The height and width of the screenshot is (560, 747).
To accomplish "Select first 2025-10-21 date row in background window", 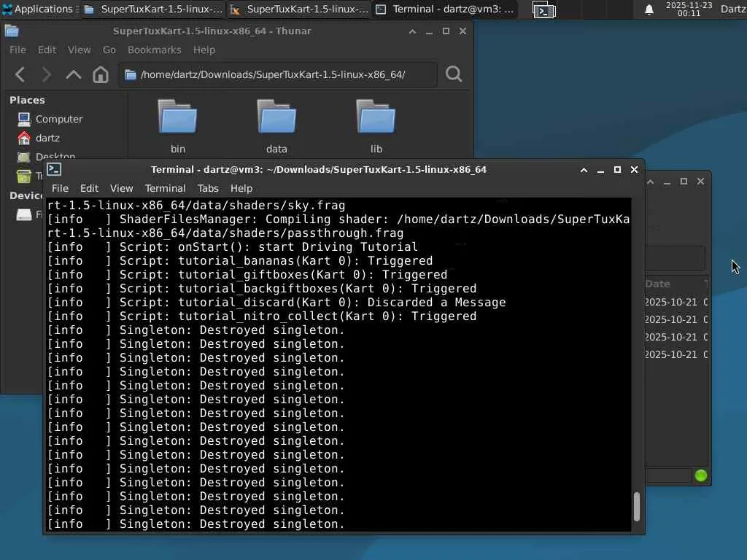I will (676, 302).
